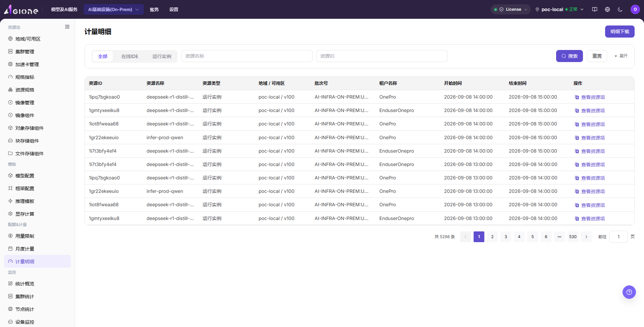Click the 搜索 button
644x327 pixels.
(570, 56)
